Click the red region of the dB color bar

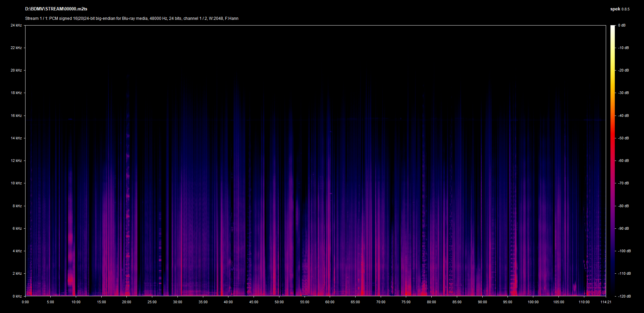click(613, 141)
